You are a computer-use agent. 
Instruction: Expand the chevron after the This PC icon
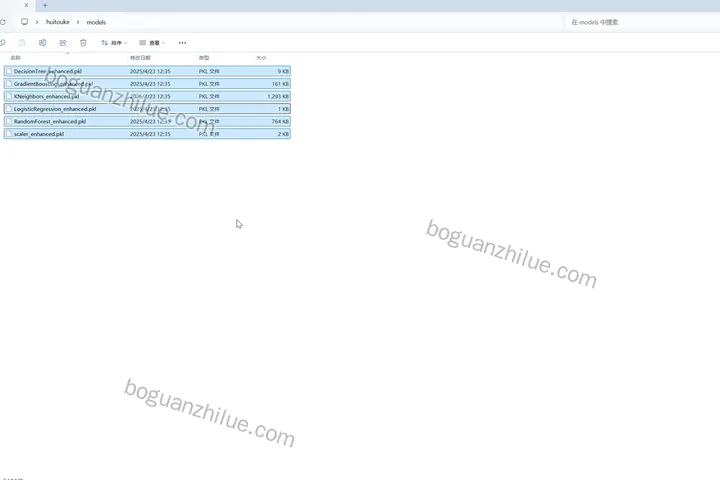coord(37,22)
